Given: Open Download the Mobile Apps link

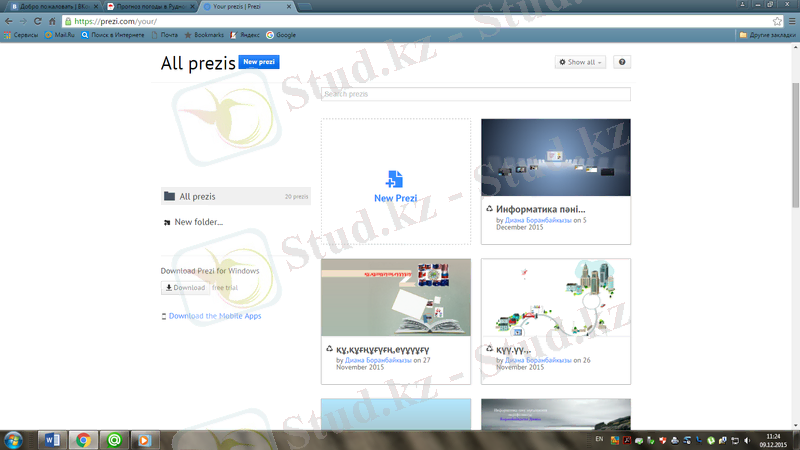Looking at the screenshot, I should pyautogui.click(x=214, y=316).
